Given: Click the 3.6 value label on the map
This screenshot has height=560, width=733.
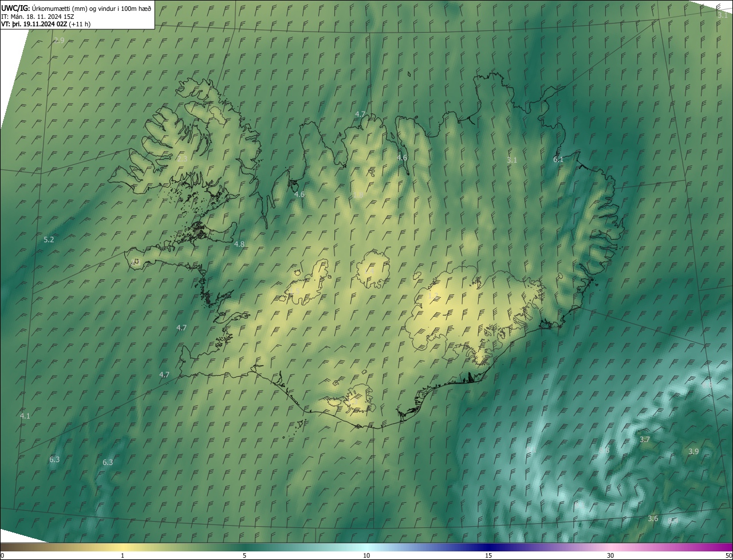Looking at the screenshot, I should 653,518.
